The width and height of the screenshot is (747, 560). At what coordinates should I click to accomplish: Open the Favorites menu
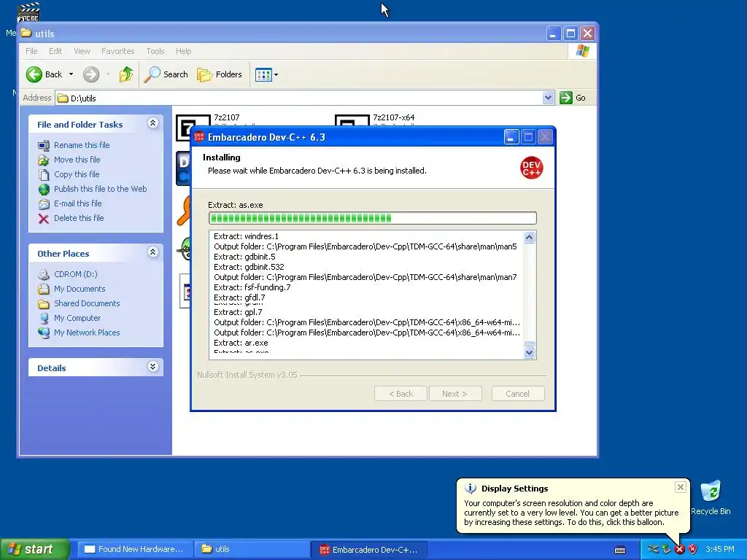(117, 51)
